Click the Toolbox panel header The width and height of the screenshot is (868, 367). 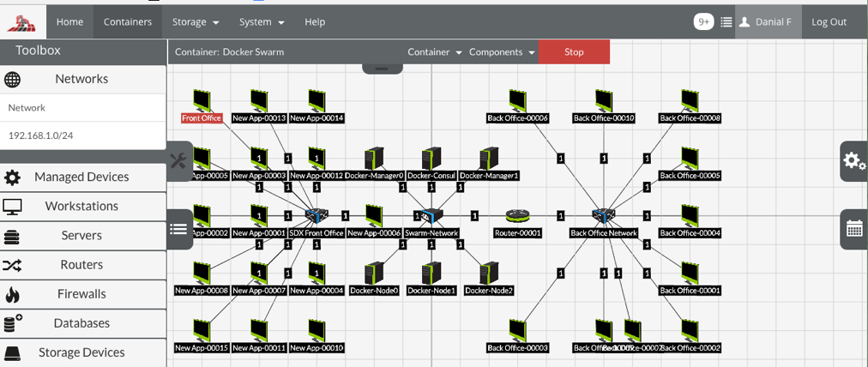click(83, 51)
